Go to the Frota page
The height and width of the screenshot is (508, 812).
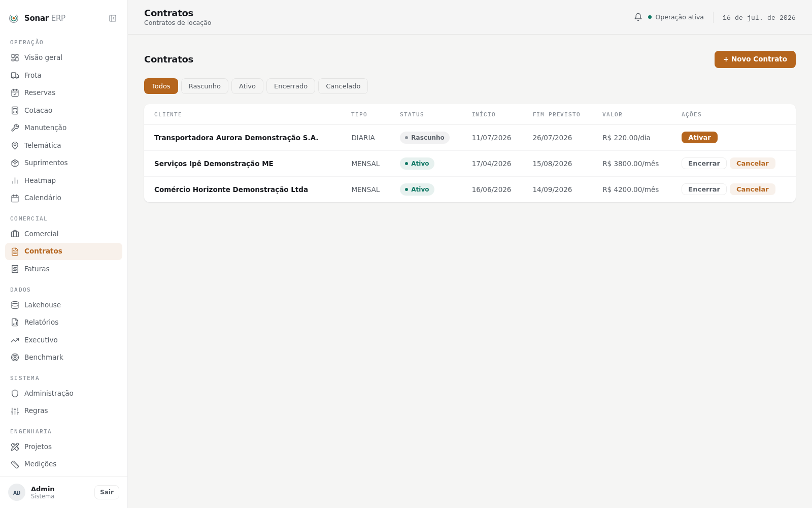(63, 75)
